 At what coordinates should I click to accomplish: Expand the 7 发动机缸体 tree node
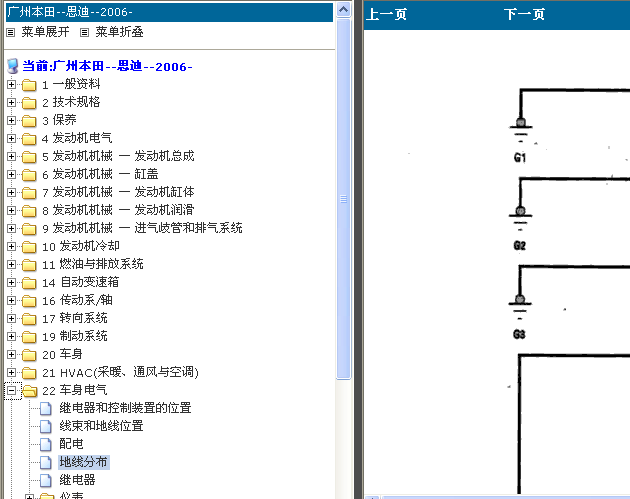coord(12,192)
